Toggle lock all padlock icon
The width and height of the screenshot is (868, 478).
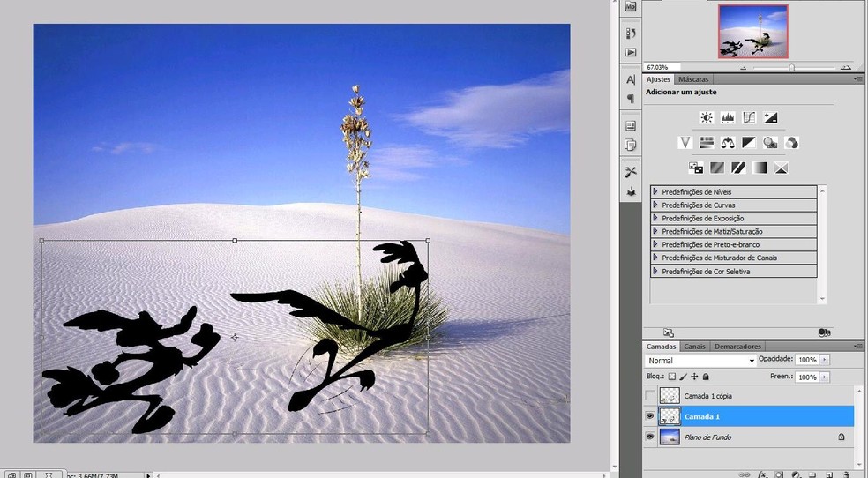706,377
